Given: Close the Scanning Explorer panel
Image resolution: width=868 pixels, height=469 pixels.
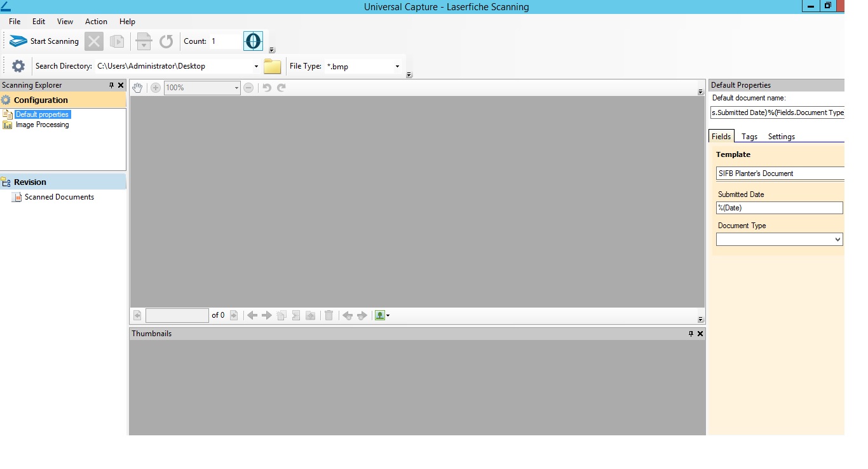Looking at the screenshot, I should 121,85.
